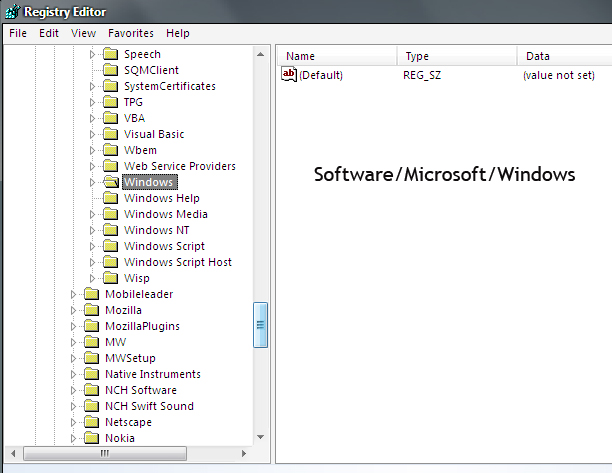Open the View menu
This screenshot has width=612, height=473.
[83, 33]
